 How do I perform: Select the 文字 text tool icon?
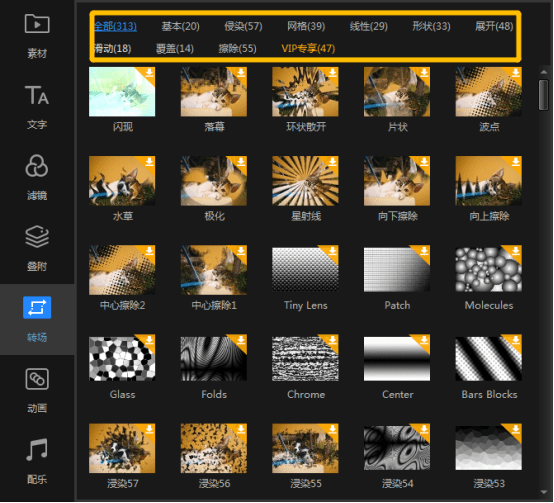37,95
